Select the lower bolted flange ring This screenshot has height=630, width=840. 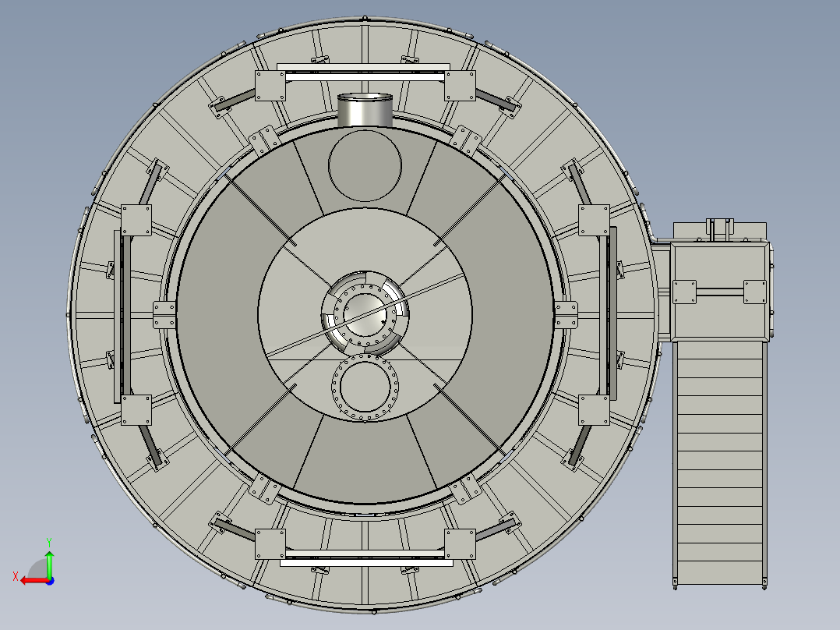365,388
